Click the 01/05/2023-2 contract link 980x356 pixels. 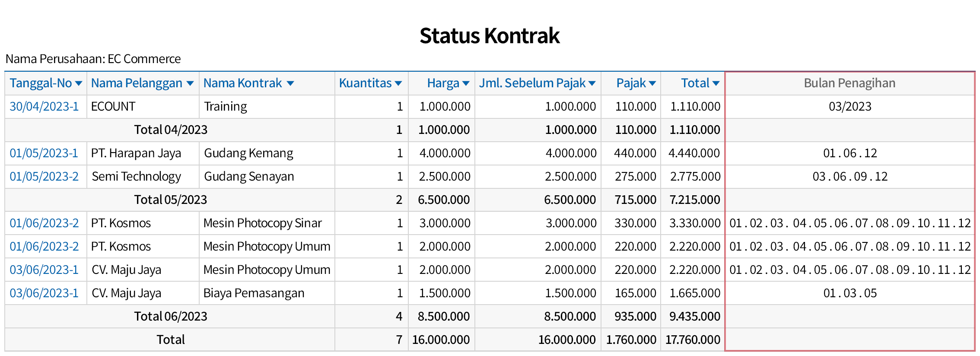click(x=44, y=177)
